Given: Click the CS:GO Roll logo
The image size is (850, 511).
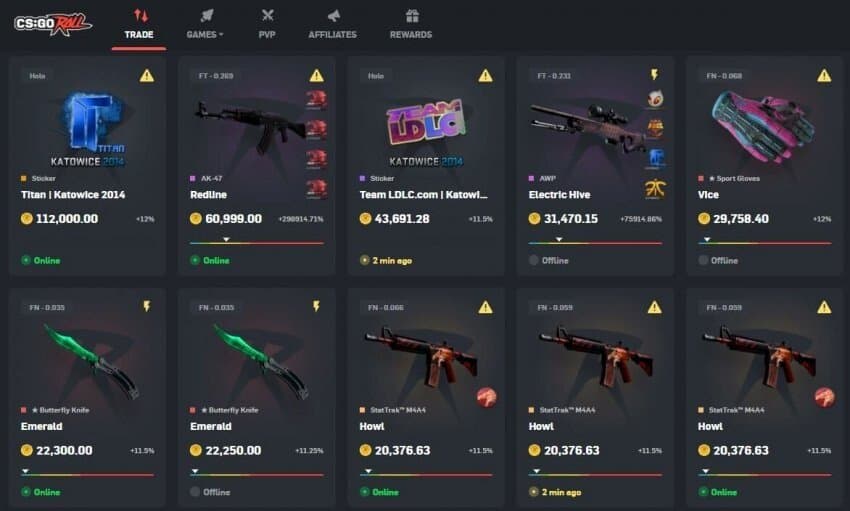Looking at the screenshot, I should [53, 24].
